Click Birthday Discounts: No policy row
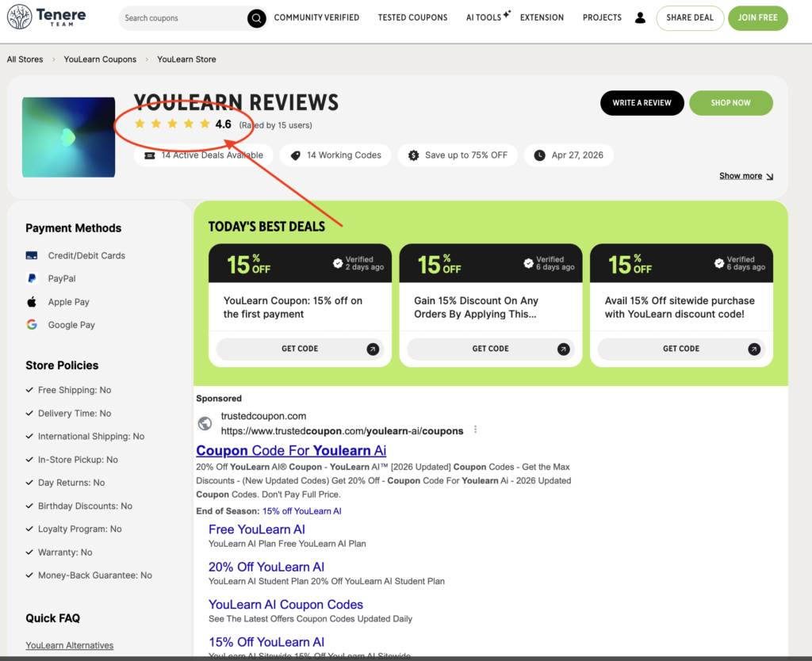 pos(79,506)
